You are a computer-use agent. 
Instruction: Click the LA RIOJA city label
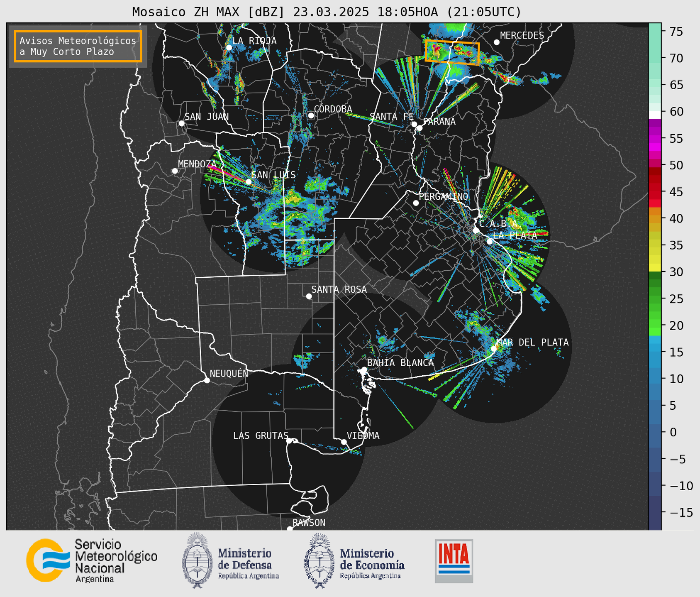pos(254,41)
